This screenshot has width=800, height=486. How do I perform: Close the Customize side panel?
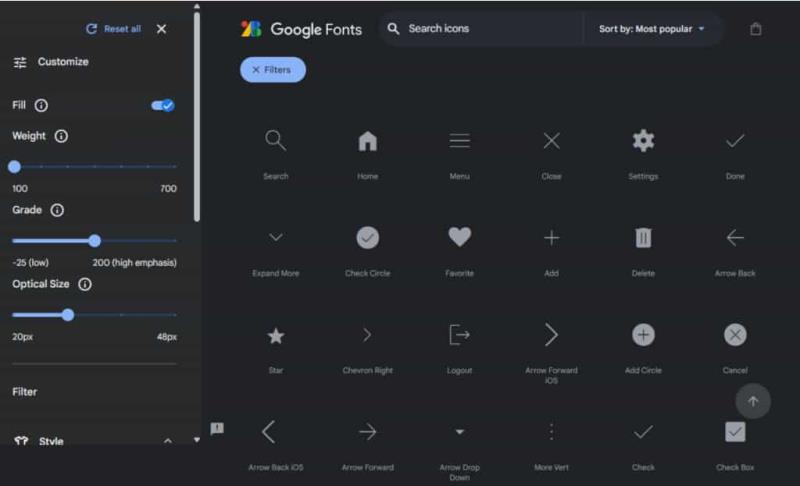pos(161,29)
